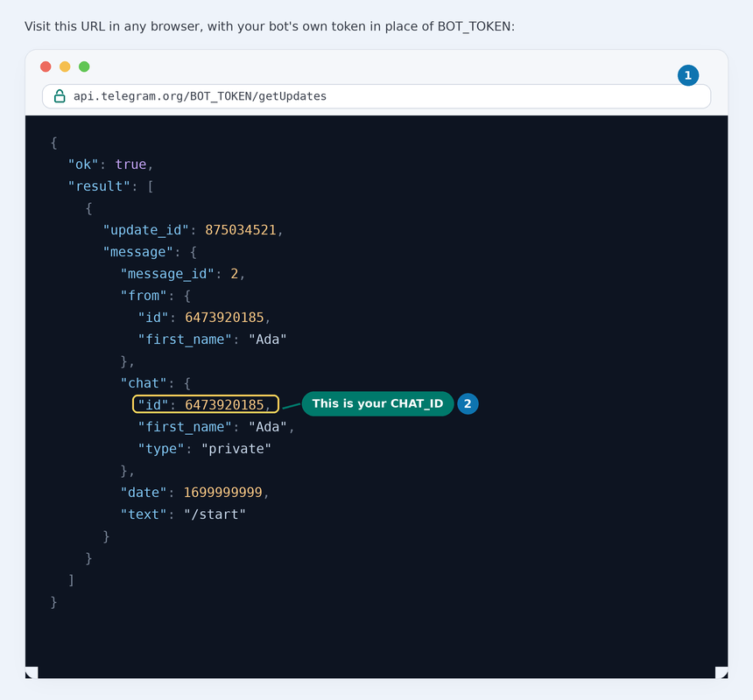The width and height of the screenshot is (753, 700).
Task: Select the "ok" key in JSON
Action: (83, 164)
